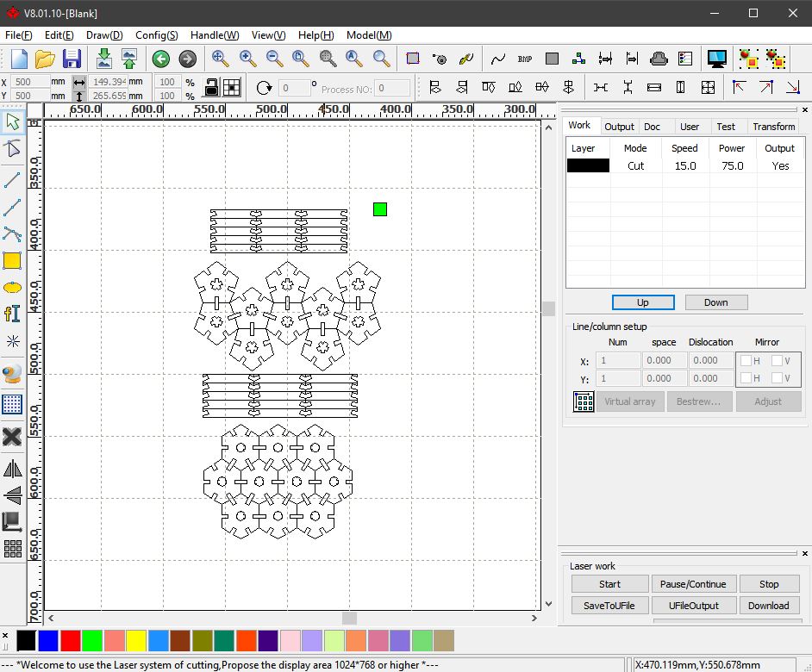Toggle the Y row H mirror checkbox
The width and height of the screenshot is (812, 672).
click(746, 378)
